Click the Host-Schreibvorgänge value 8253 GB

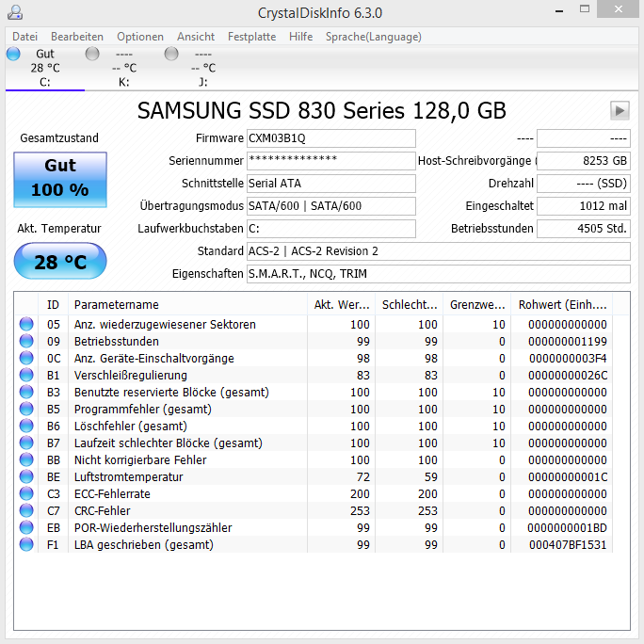[584, 161]
